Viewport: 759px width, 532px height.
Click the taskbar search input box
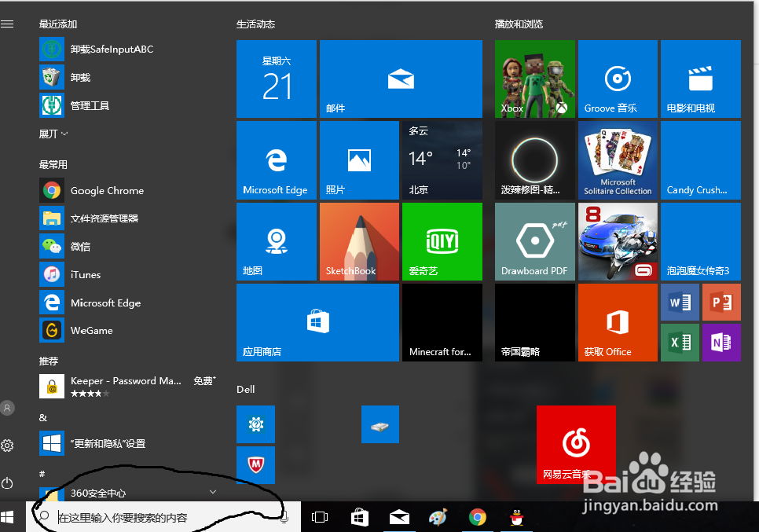(x=163, y=518)
